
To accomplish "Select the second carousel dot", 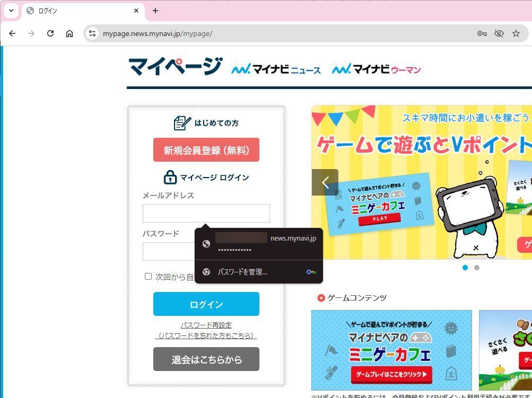I will coord(477,268).
